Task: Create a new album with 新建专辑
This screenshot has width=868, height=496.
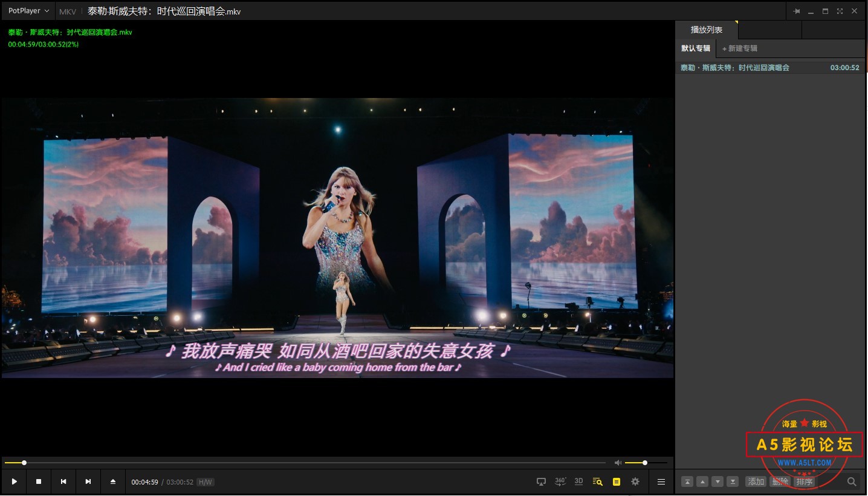Action: coord(740,48)
